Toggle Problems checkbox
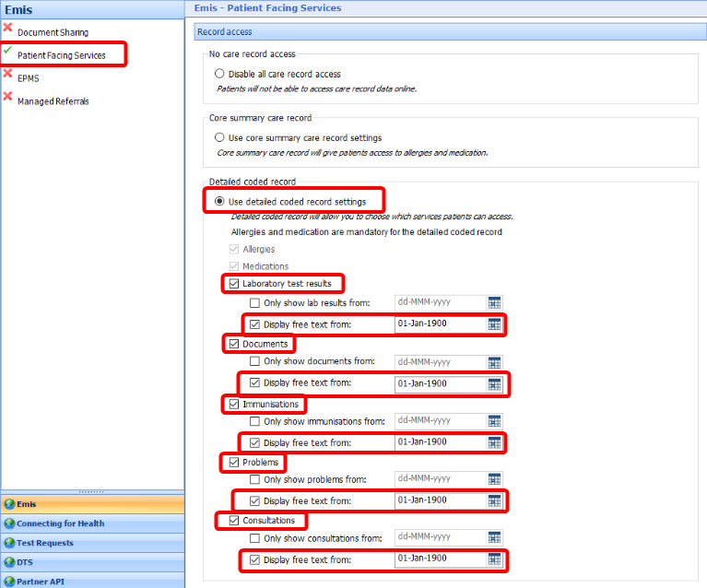 point(233,462)
